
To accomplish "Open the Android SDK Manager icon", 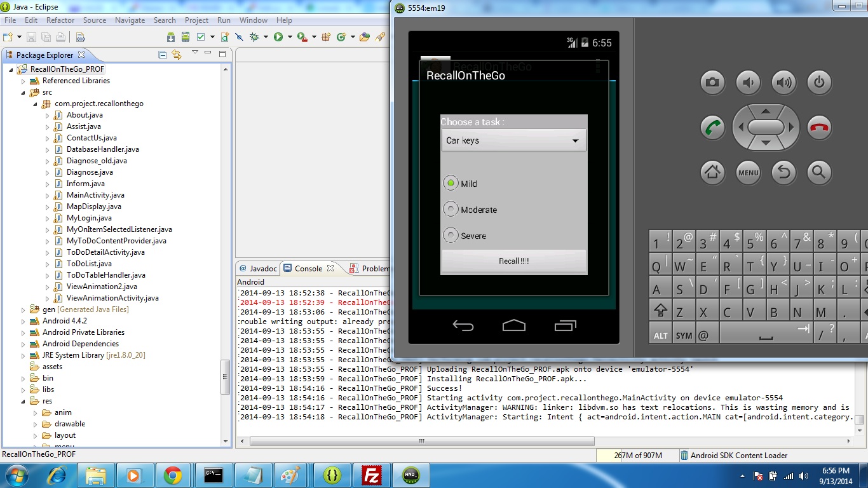I will tap(171, 37).
